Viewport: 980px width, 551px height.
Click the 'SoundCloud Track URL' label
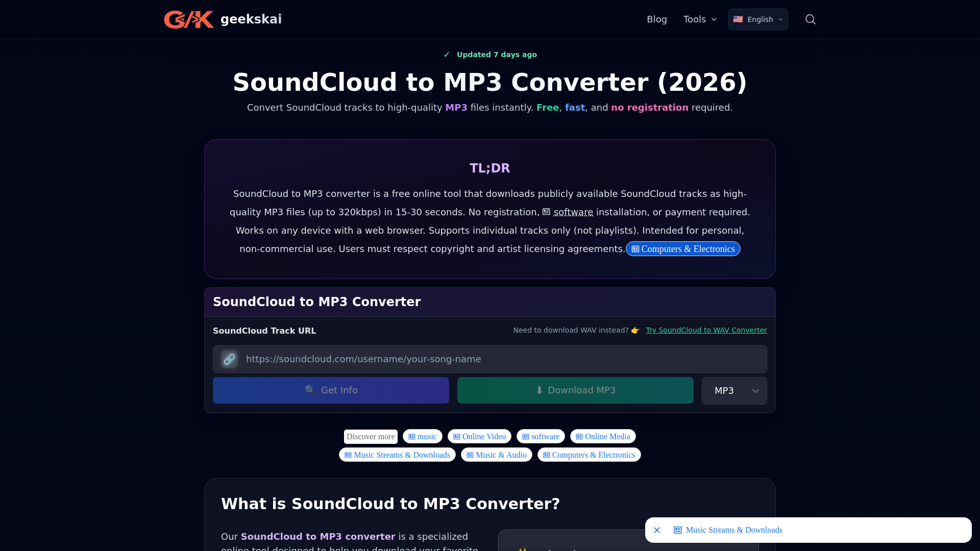coord(264,331)
